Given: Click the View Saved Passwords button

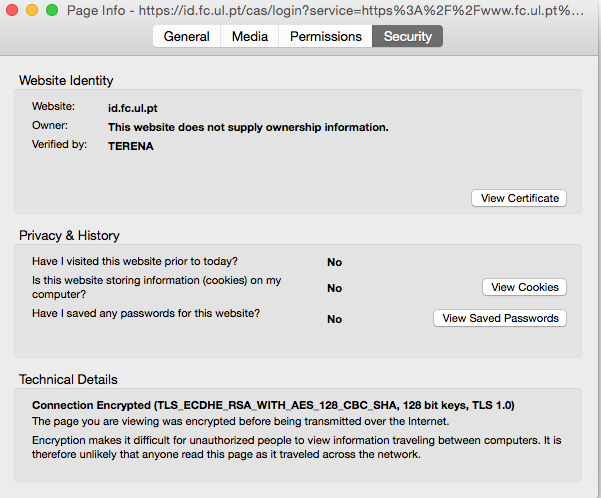Looking at the screenshot, I should (x=500, y=318).
